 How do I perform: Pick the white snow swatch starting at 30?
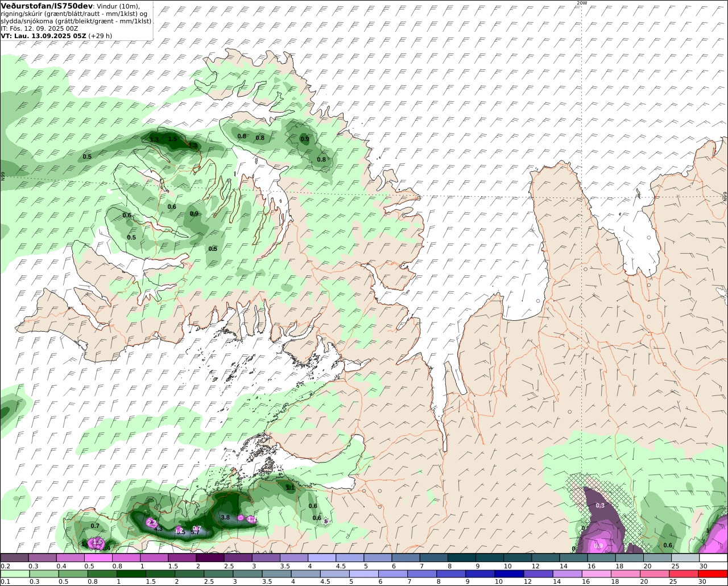[x=713, y=558]
